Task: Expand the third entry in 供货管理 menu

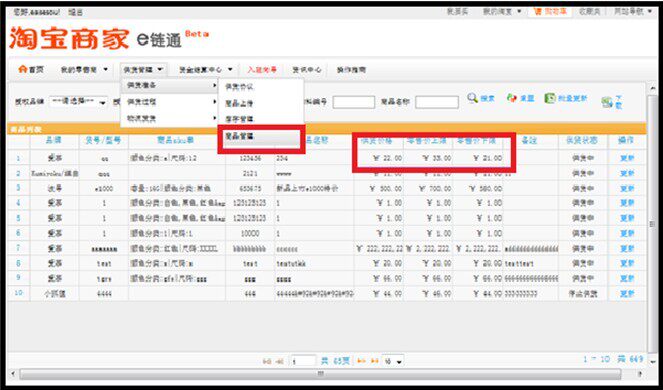Action: coord(170,119)
